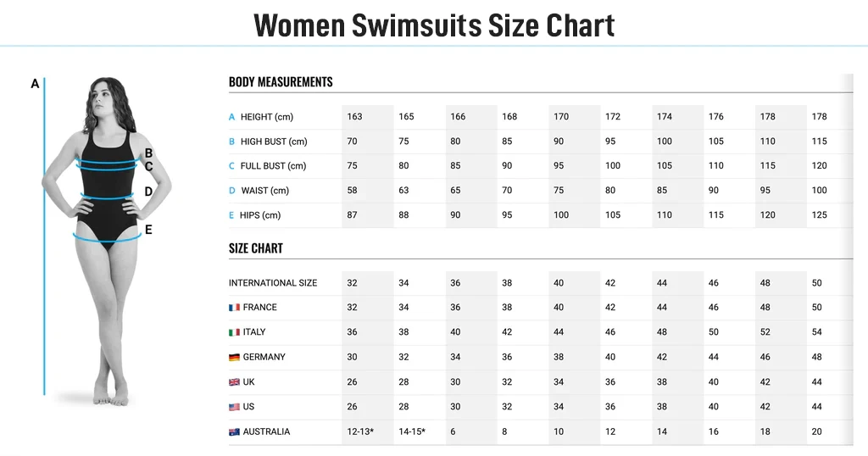Select the US flag icon
868x456 pixels.
234,407
